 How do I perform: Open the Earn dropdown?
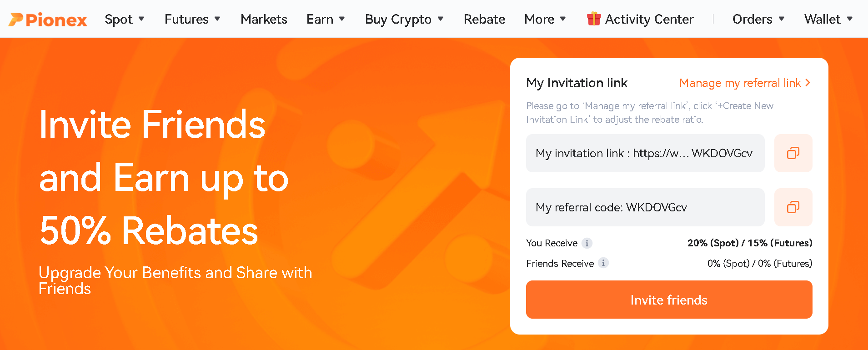(326, 19)
